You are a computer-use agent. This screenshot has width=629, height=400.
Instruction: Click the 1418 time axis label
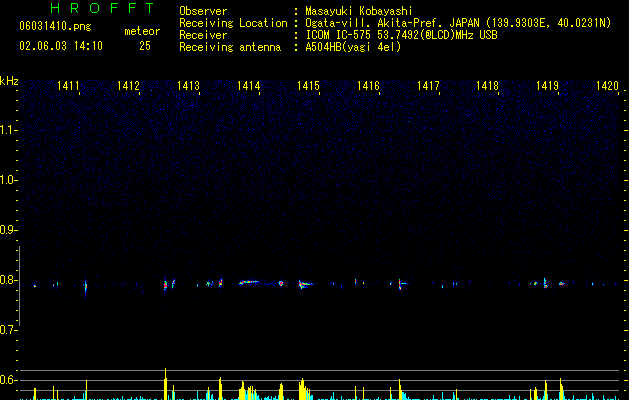[487, 86]
